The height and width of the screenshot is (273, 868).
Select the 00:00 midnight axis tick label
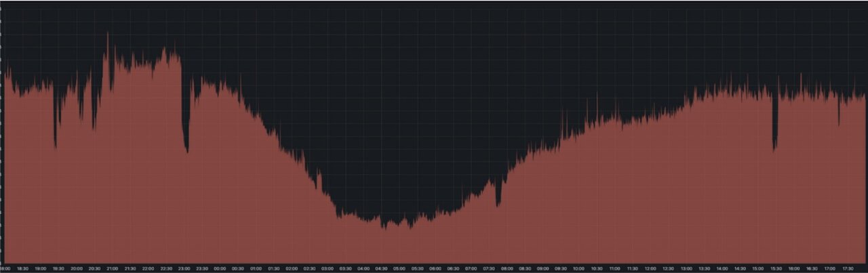click(x=220, y=268)
